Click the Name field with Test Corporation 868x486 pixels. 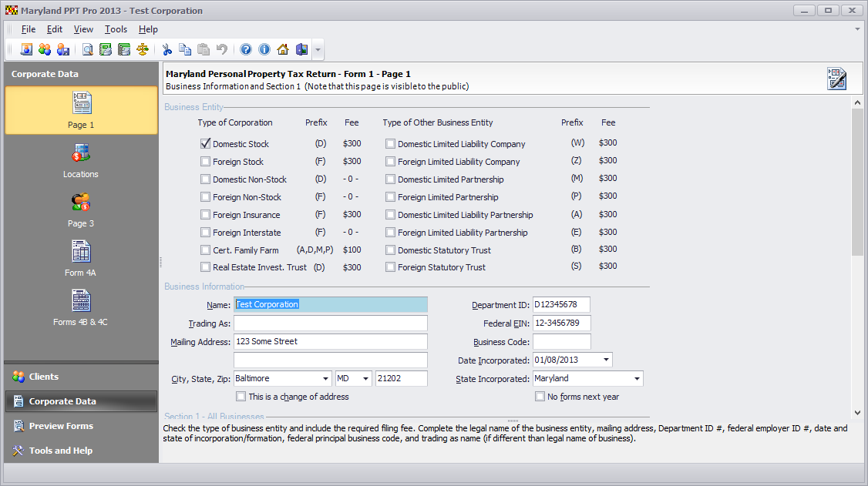[331, 305]
